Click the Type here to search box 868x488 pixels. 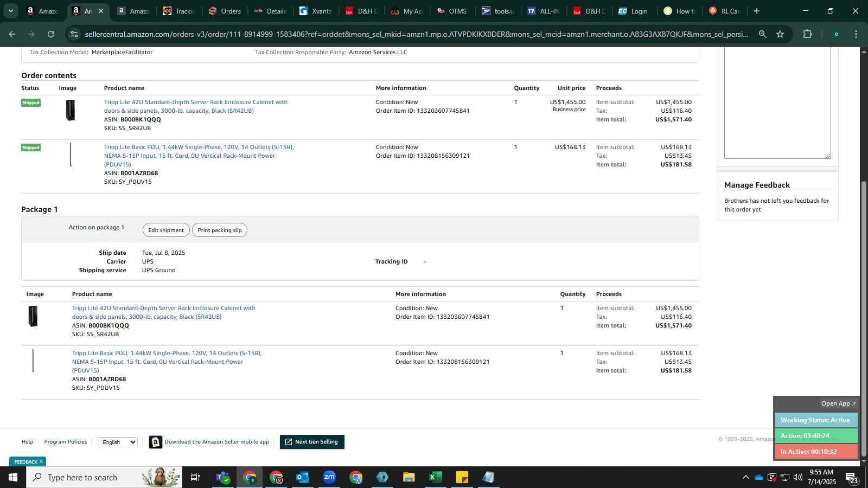(104, 477)
